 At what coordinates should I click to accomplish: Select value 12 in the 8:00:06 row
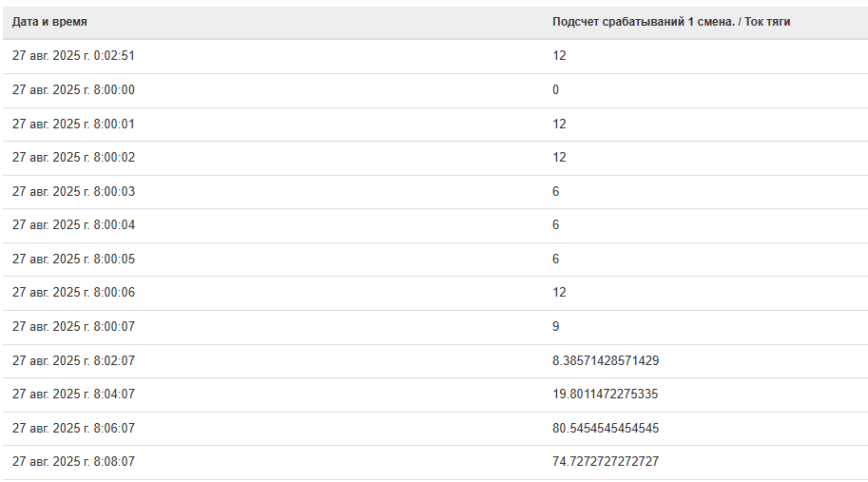tap(559, 293)
